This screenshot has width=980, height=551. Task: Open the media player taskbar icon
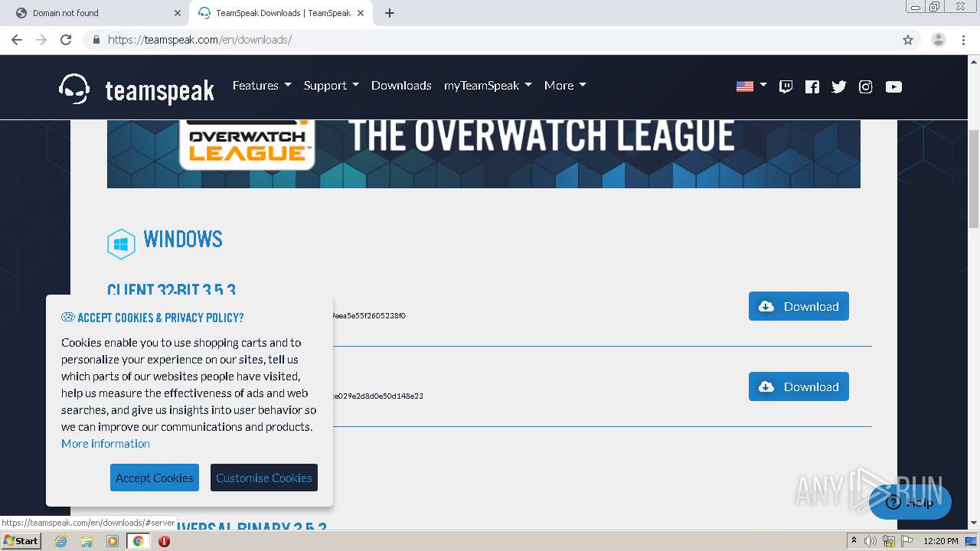pyautogui.click(x=113, y=541)
